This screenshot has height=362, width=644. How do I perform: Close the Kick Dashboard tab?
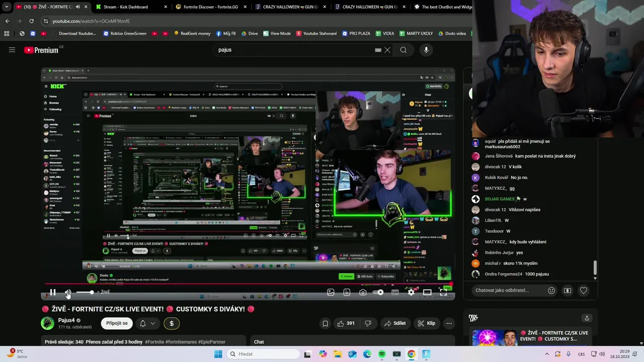[x=165, y=7]
